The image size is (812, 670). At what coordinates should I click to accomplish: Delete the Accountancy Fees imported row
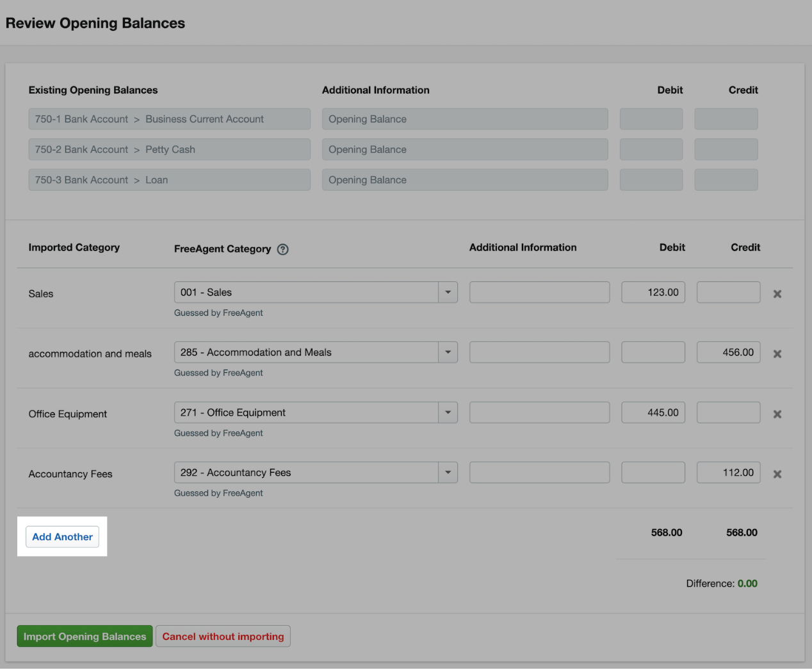[x=777, y=474]
